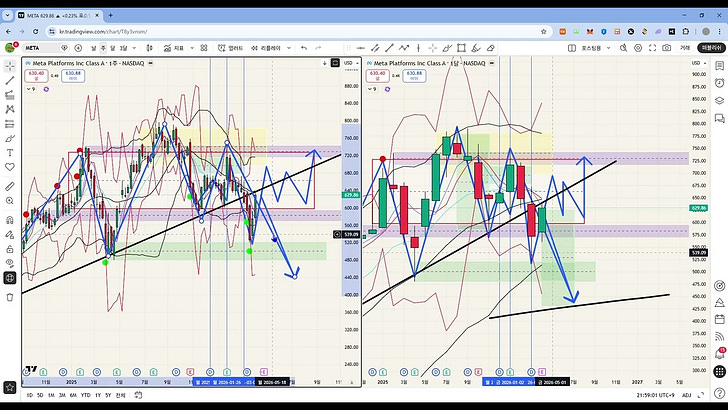Click the favorites star button at bottom left
The height and width of the screenshot is (410, 728).
tap(10, 387)
